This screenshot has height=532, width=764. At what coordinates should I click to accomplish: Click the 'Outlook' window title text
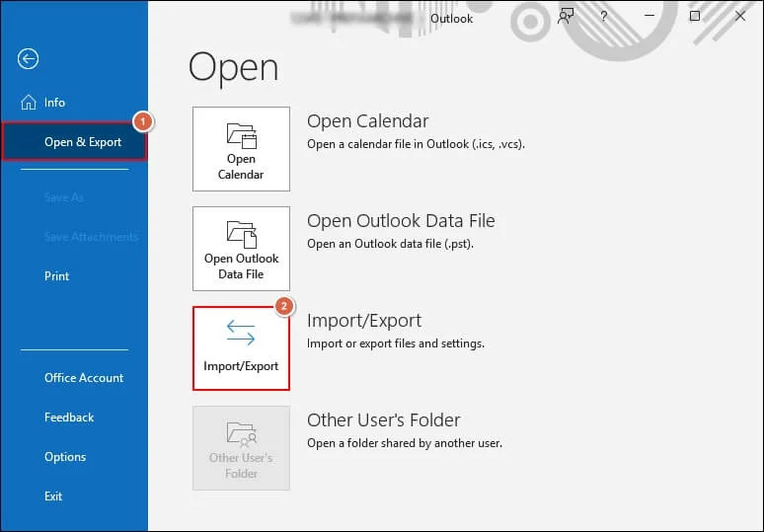point(451,19)
